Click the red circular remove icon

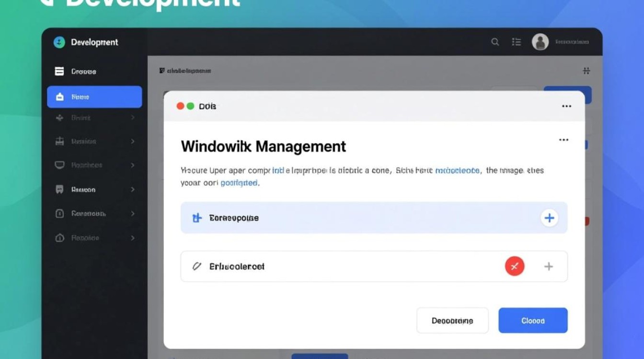point(515,267)
